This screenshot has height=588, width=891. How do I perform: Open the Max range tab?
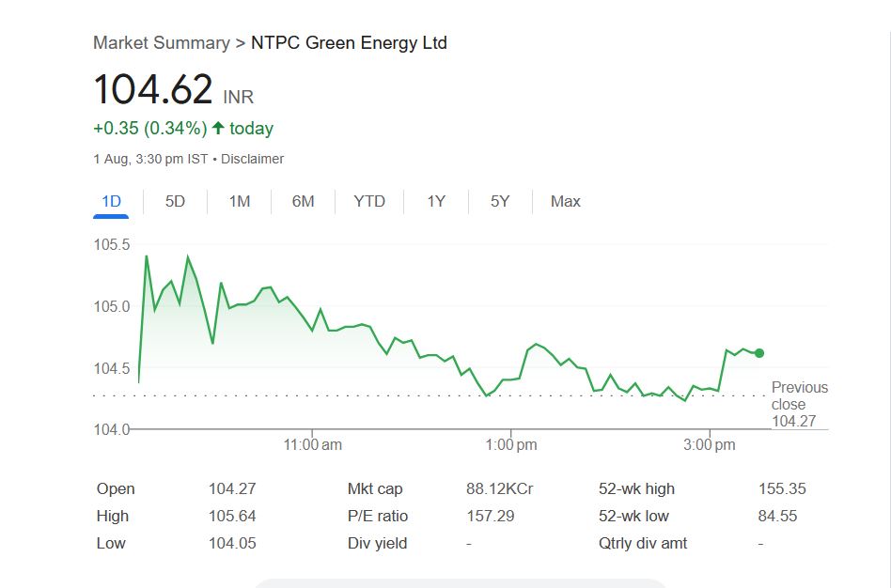point(566,201)
